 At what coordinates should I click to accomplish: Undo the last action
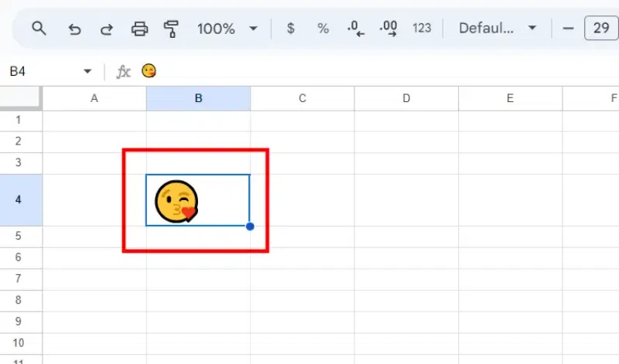74,29
